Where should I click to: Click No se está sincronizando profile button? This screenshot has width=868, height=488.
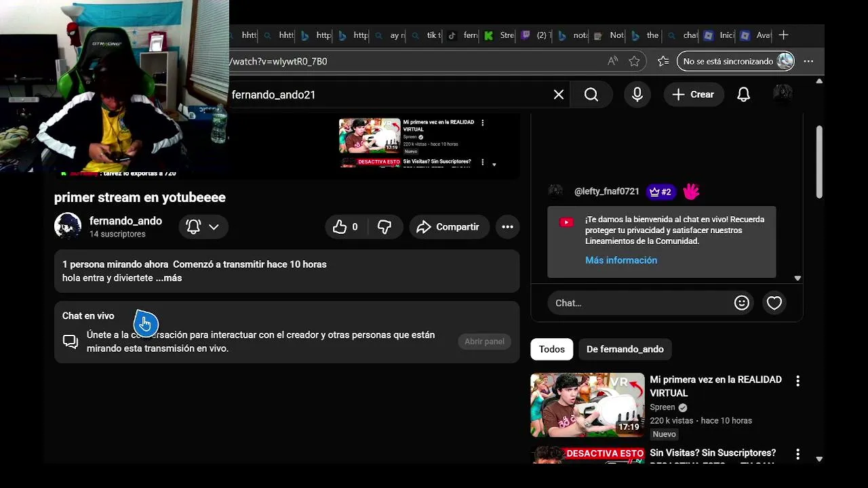click(x=736, y=61)
